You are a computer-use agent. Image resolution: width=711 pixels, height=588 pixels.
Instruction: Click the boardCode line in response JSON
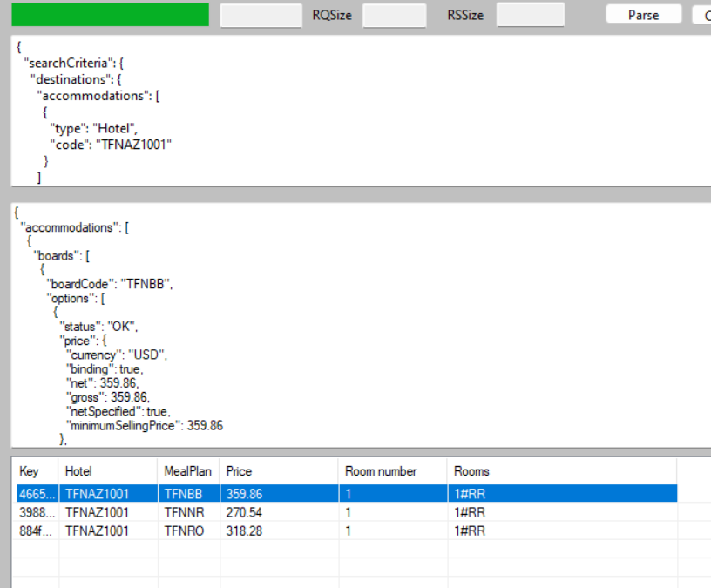(109, 283)
